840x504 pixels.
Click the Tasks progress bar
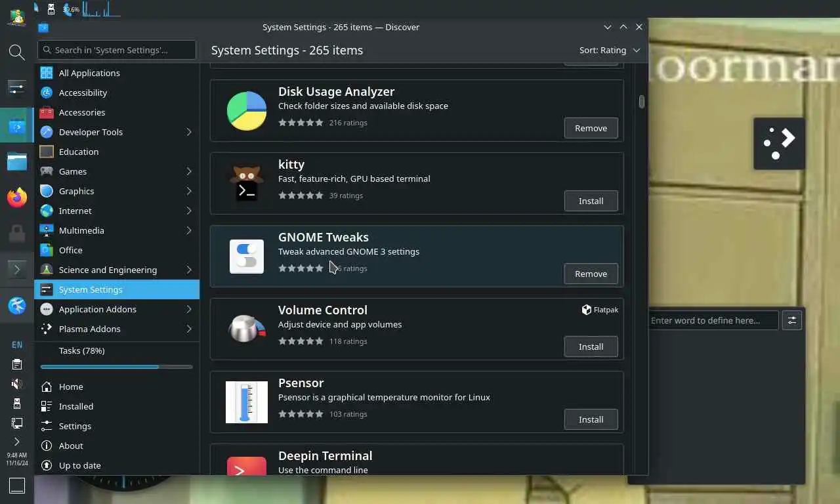[116, 367]
